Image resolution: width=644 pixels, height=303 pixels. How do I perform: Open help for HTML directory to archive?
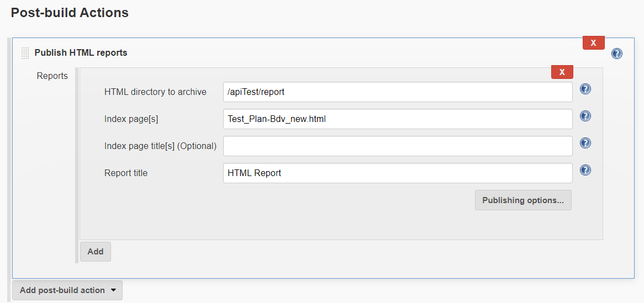(x=585, y=89)
